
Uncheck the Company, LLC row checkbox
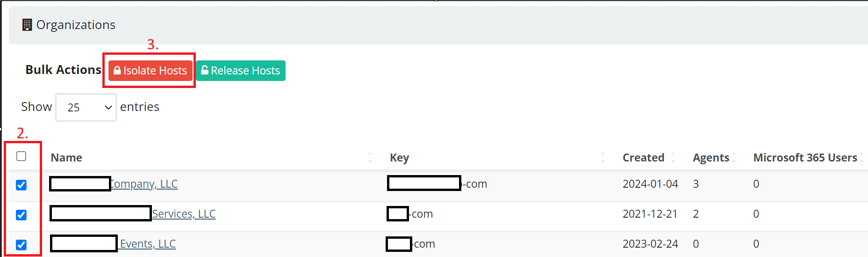(x=21, y=185)
